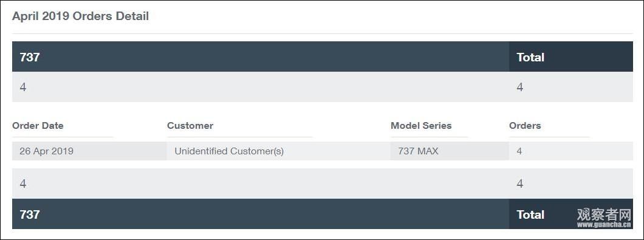Click the 观察者网 watermark logo
644x240 pixels.
click(x=603, y=214)
